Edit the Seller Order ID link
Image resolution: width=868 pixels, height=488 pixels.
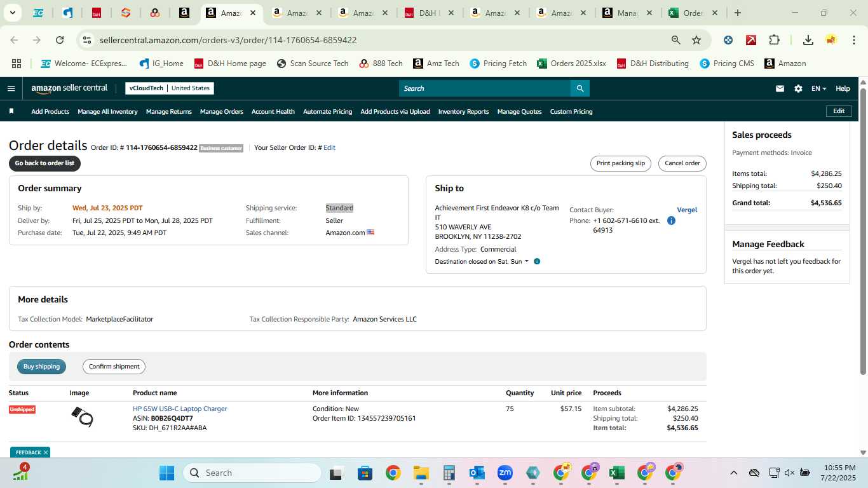coord(329,147)
